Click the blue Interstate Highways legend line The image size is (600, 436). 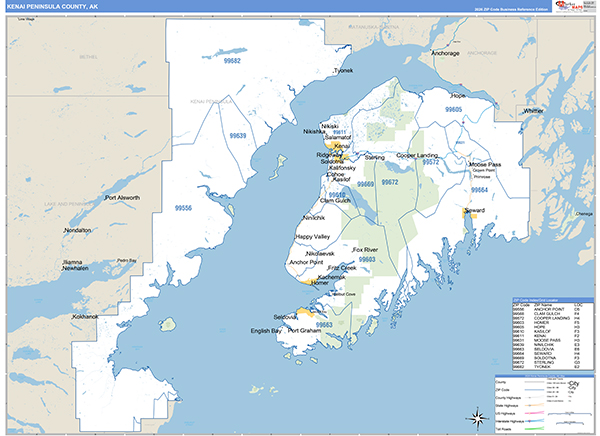(x=534, y=421)
